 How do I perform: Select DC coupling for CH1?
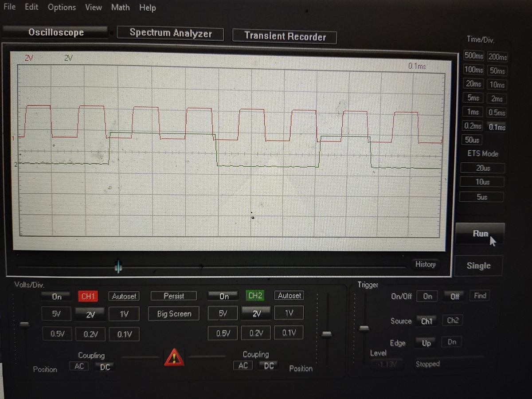tap(105, 367)
